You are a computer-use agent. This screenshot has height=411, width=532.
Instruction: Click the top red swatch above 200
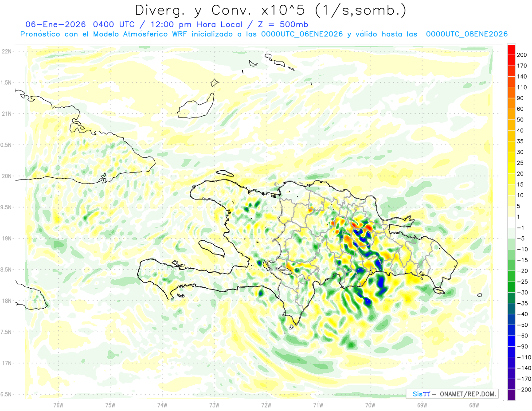[x=511, y=49]
